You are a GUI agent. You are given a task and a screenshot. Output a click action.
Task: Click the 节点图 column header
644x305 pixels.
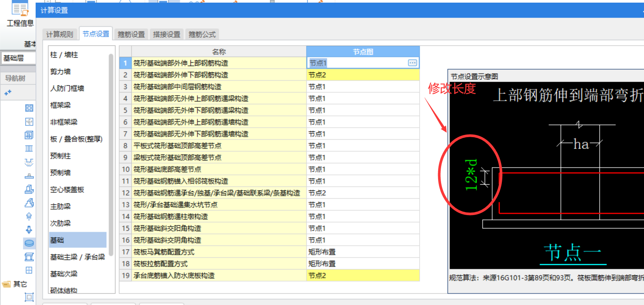click(363, 52)
